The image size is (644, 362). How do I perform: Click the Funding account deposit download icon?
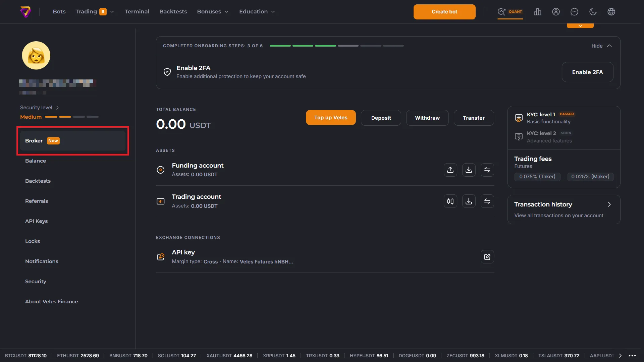469,170
